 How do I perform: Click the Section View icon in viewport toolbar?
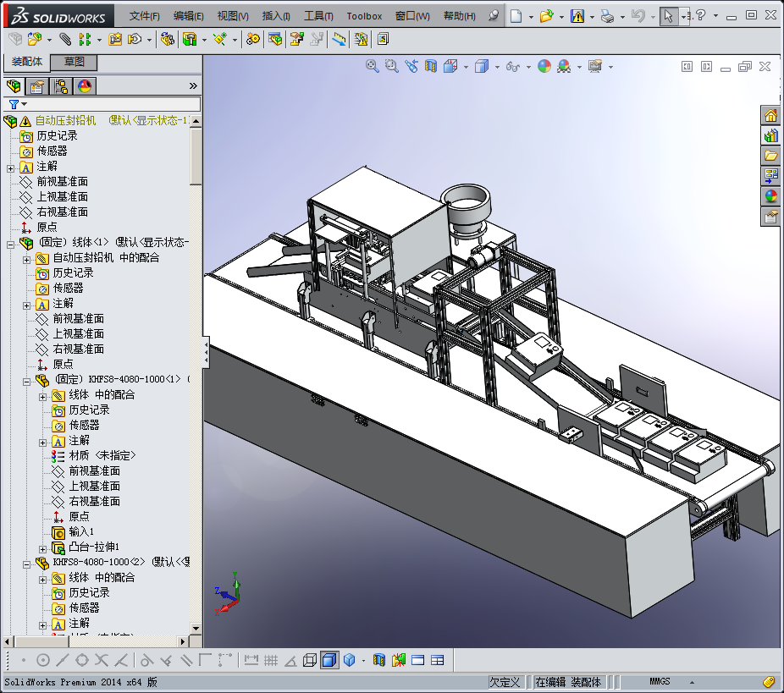(430, 66)
